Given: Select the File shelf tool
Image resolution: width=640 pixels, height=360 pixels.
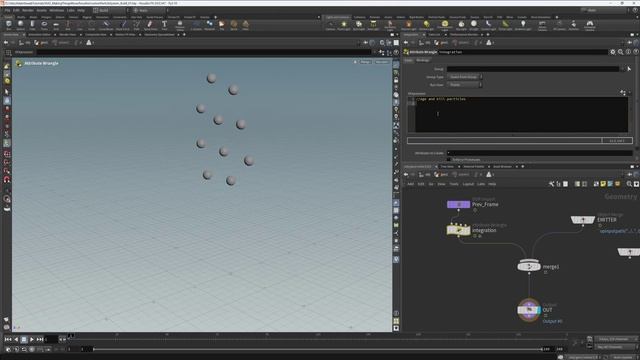Looking at the screenshot, I should point(222,25).
